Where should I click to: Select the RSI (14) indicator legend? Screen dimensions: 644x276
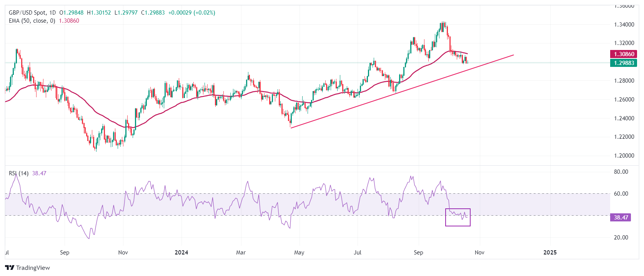coord(18,173)
